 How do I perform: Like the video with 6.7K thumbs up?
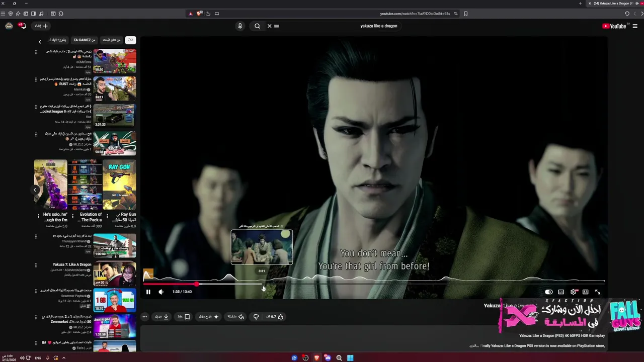click(275, 317)
